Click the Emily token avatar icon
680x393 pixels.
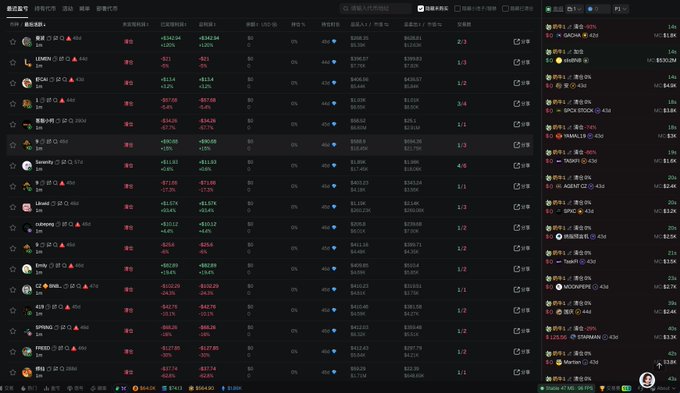tap(27, 269)
